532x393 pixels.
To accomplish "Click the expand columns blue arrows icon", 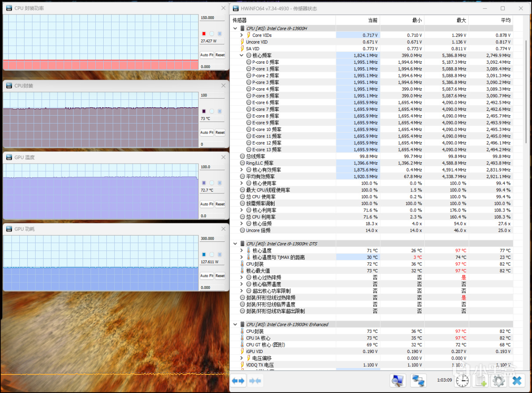I will tap(238, 381).
